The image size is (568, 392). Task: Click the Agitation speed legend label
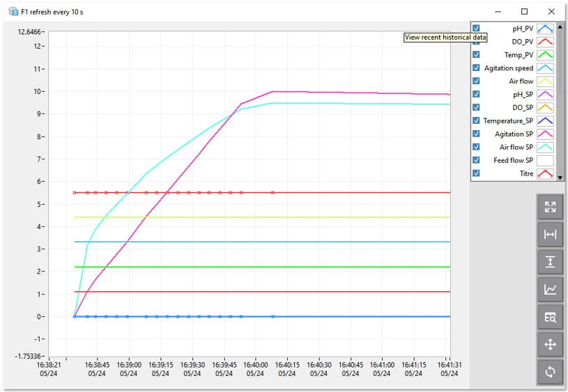[x=509, y=68]
